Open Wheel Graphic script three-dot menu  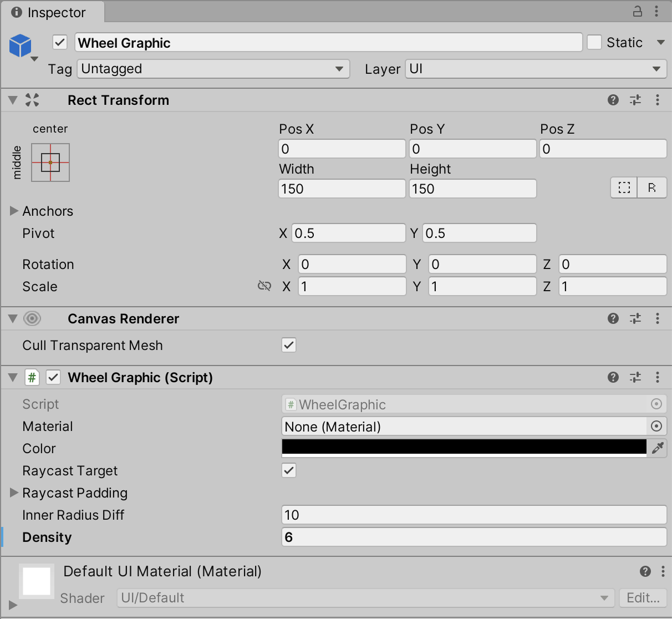(657, 377)
